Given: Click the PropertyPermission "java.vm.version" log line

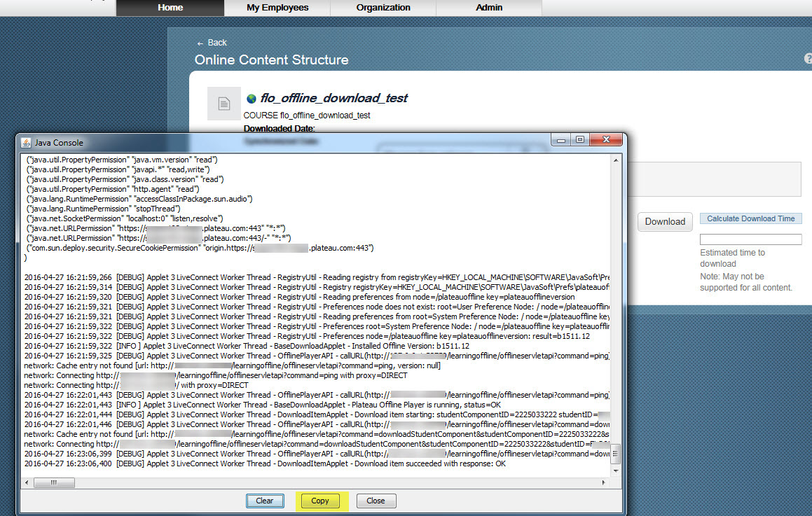Looking at the screenshot, I should click(122, 160).
